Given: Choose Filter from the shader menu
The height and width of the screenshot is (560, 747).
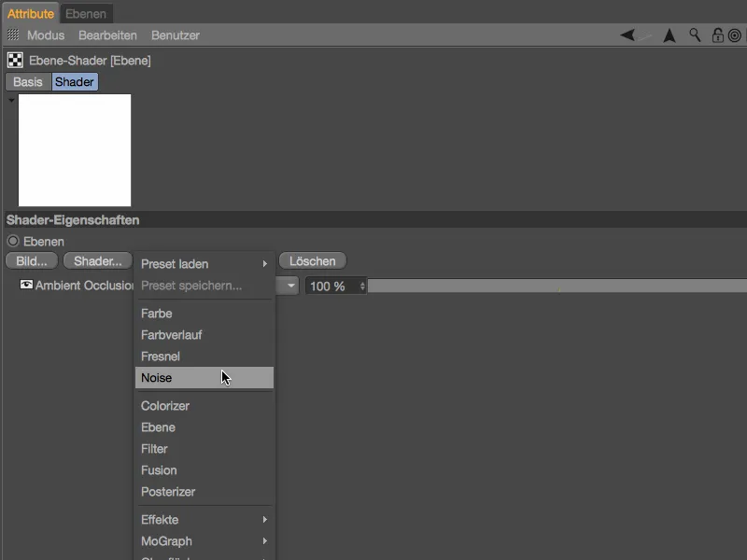Looking at the screenshot, I should pyautogui.click(x=204, y=449).
